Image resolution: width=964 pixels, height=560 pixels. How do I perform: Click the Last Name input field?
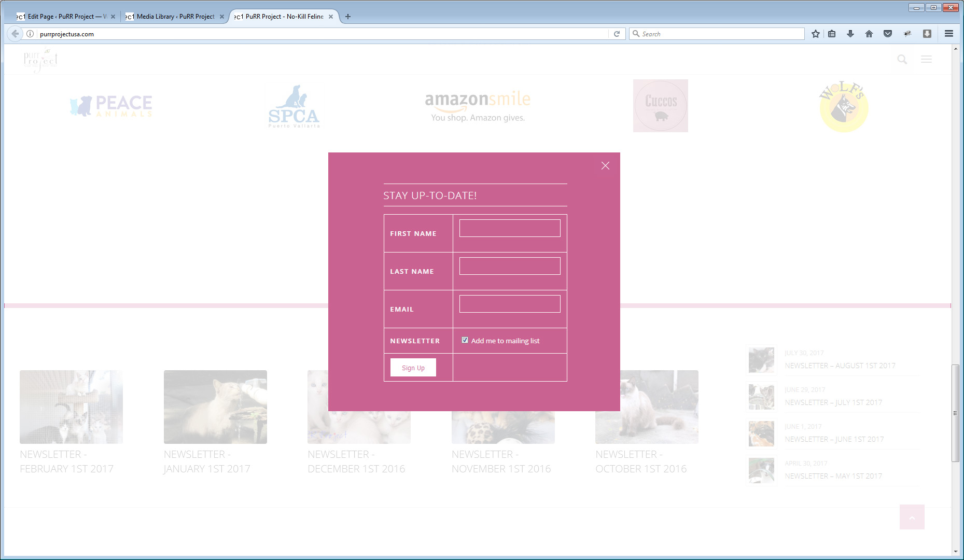tap(510, 266)
